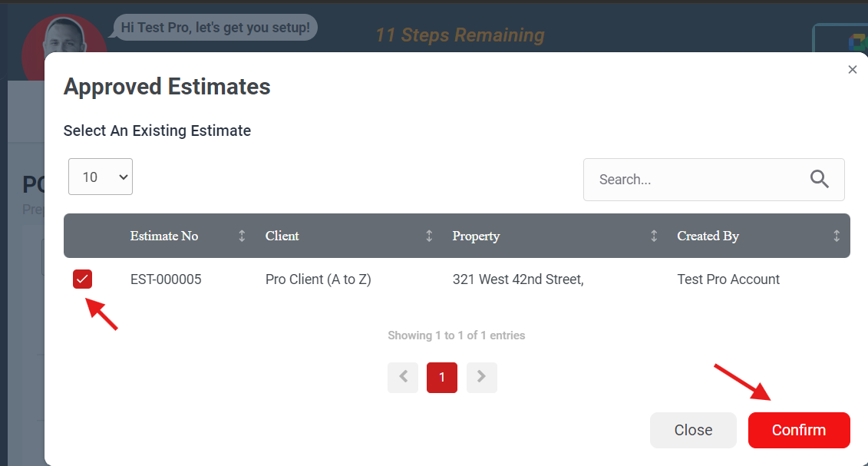The image size is (868, 466).
Task: Confirm the selected estimate
Action: coord(798,430)
